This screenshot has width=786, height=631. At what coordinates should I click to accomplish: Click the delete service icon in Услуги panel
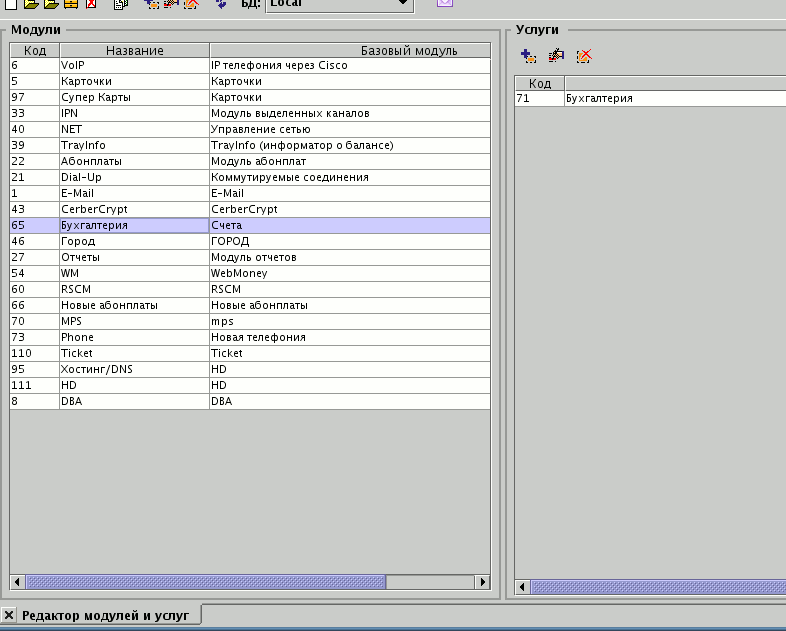pos(584,56)
